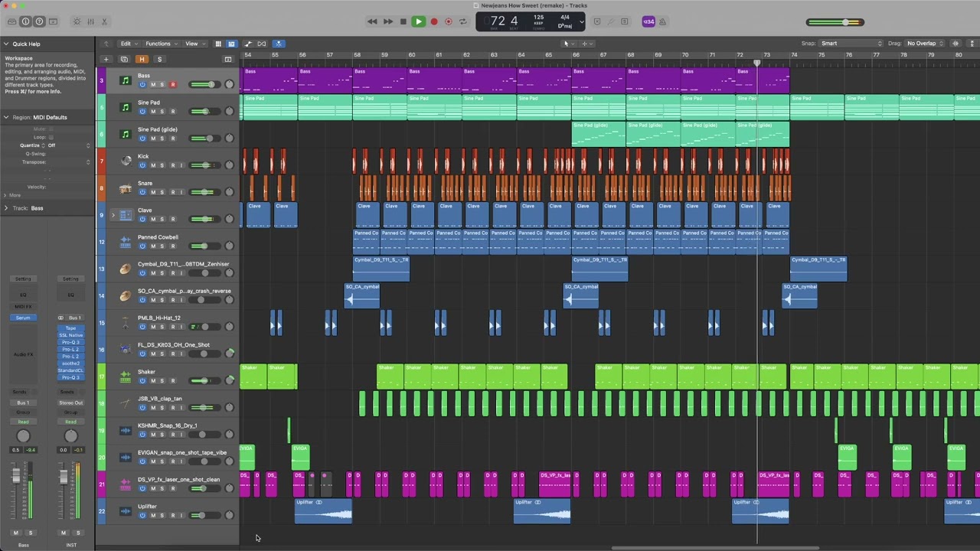The image size is (980, 551).
Task: Expand the More region parameters
Action: [x=6, y=195]
